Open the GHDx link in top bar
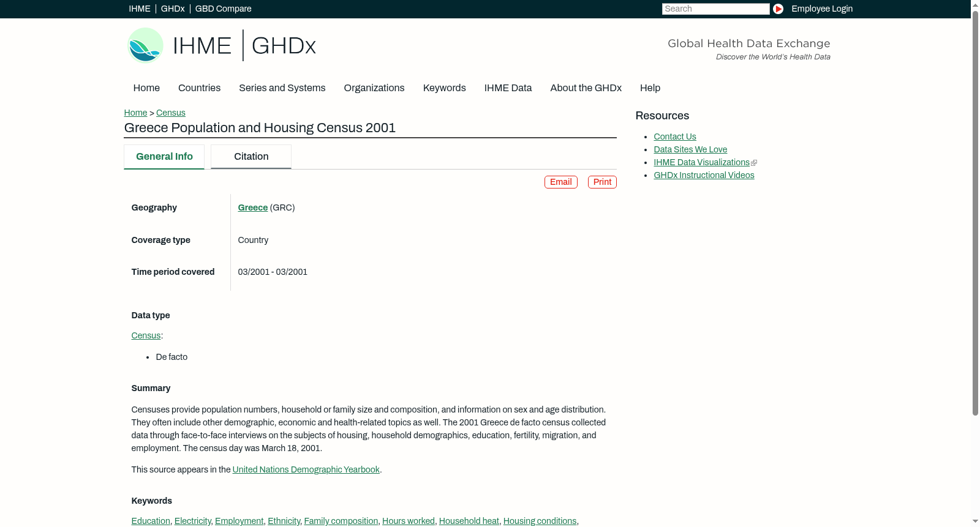The width and height of the screenshot is (980, 527). coord(173,9)
